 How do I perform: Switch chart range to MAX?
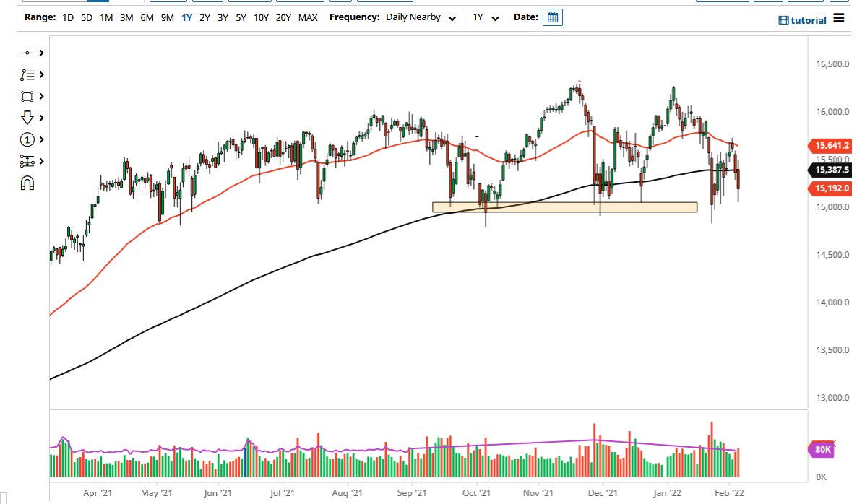pyautogui.click(x=308, y=17)
